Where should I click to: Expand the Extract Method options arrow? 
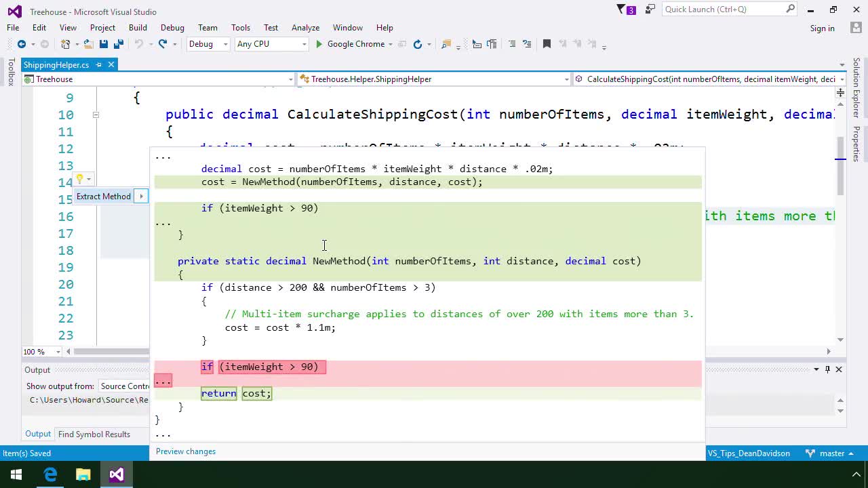pos(141,196)
